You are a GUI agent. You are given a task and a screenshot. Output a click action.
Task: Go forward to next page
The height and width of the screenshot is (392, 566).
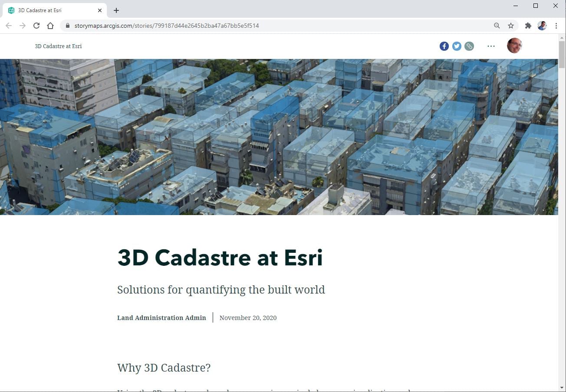(x=23, y=26)
